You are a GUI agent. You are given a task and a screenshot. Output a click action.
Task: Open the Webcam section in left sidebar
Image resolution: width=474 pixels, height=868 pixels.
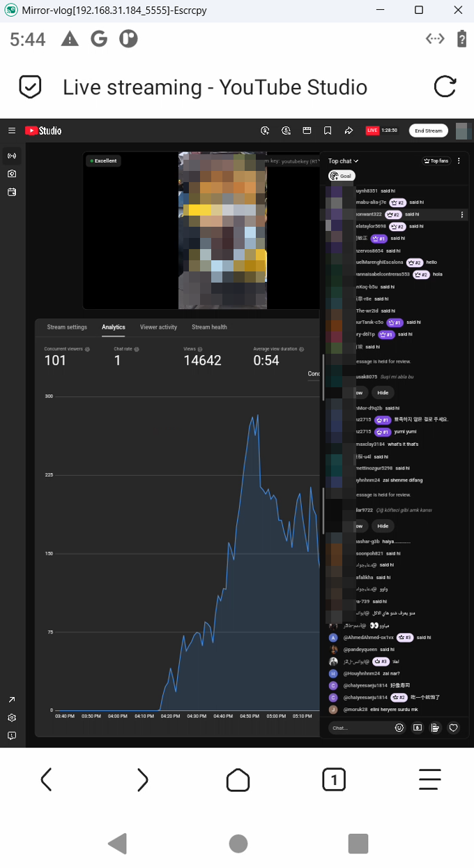(x=12, y=174)
